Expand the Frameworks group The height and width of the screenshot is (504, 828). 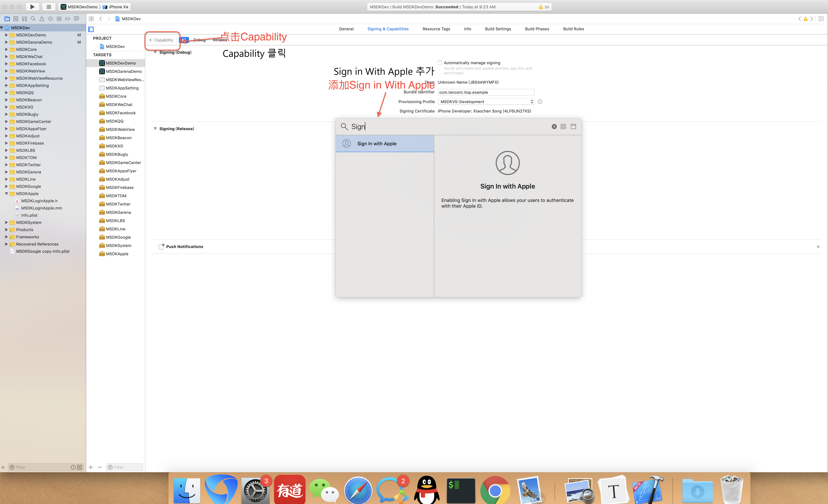tap(6, 237)
